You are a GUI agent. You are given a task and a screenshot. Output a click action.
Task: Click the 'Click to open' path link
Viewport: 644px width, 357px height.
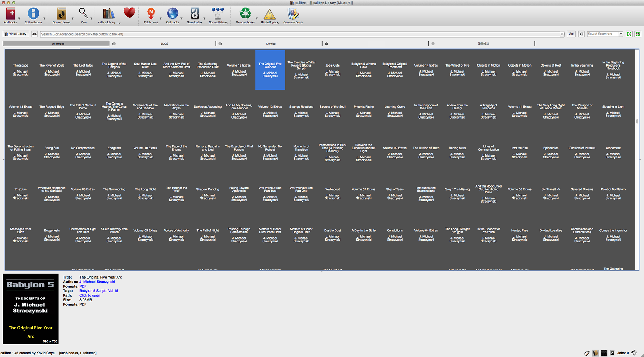[x=90, y=295]
